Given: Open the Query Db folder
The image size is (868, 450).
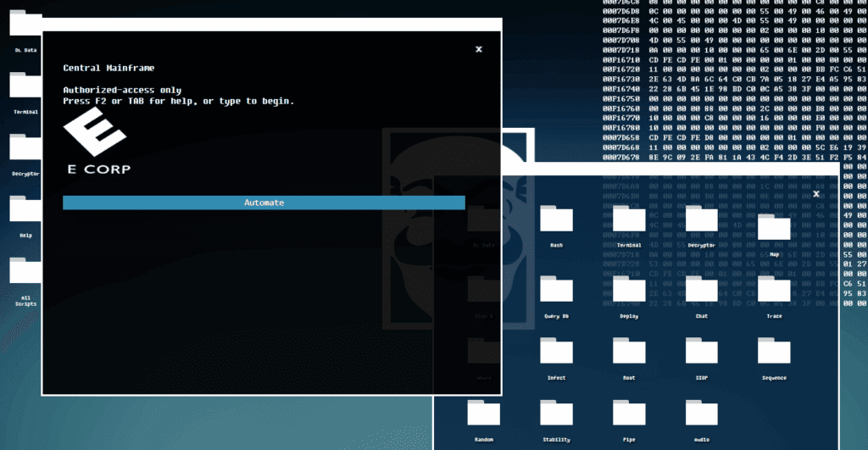Looking at the screenshot, I should click(556, 292).
